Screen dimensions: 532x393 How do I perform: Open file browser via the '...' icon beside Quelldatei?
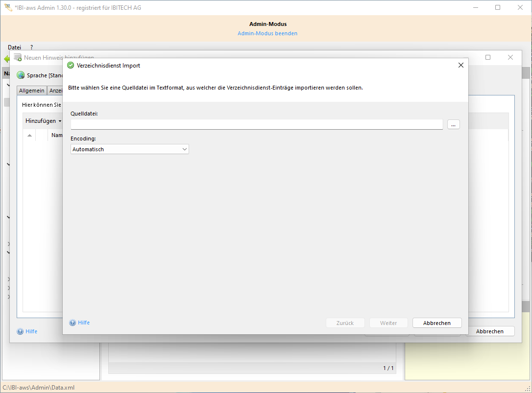click(x=453, y=124)
